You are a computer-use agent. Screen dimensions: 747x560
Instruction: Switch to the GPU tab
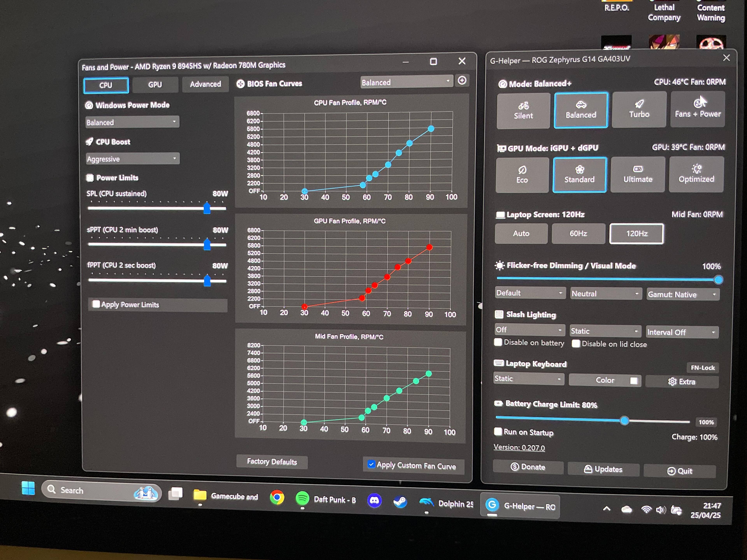click(x=155, y=84)
